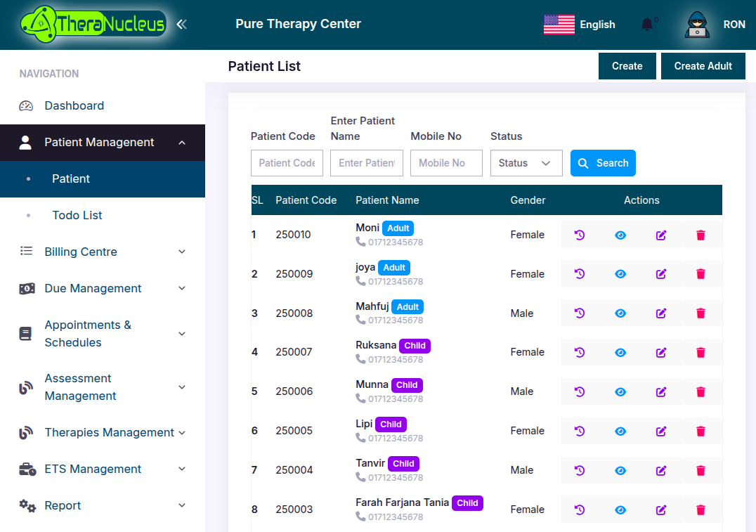
Task: Select the Patient submenu item
Action: (x=102, y=179)
